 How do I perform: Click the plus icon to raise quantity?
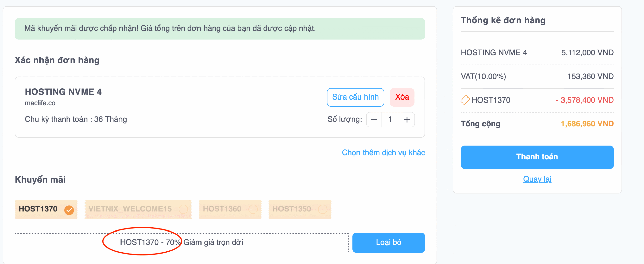tap(407, 120)
